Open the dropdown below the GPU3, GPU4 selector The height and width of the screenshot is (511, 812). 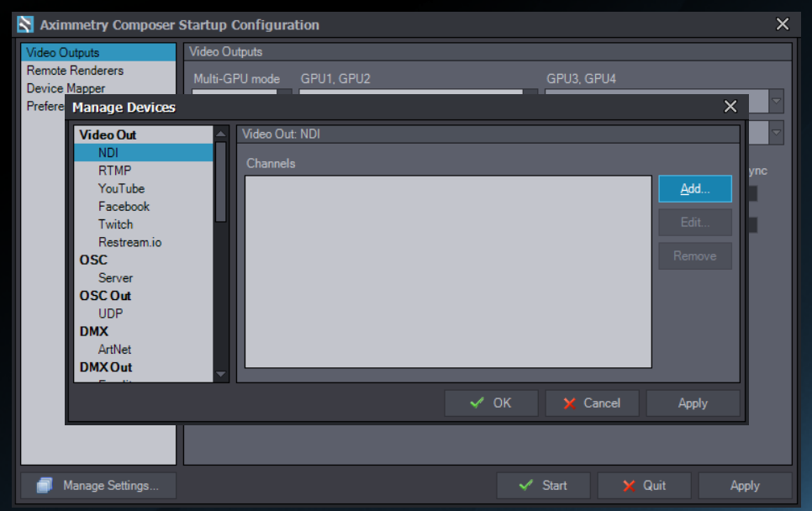pos(776,133)
